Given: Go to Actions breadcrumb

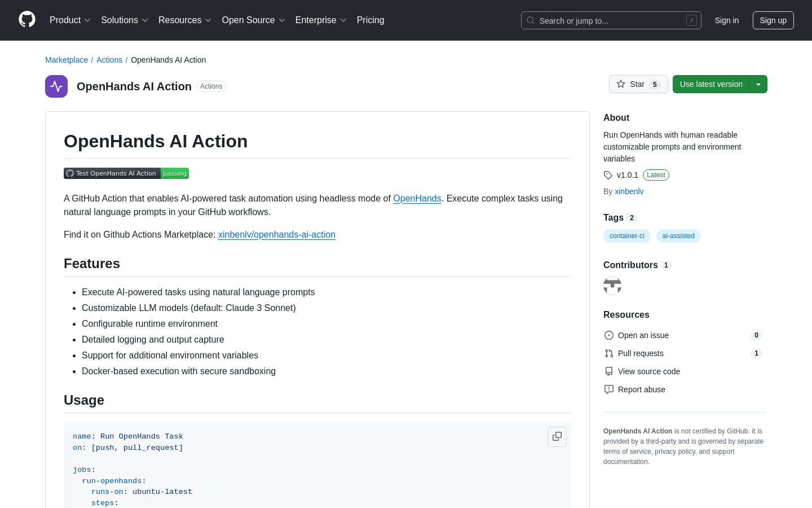Looking at the screenshot, I should click(x=109, y=60).
